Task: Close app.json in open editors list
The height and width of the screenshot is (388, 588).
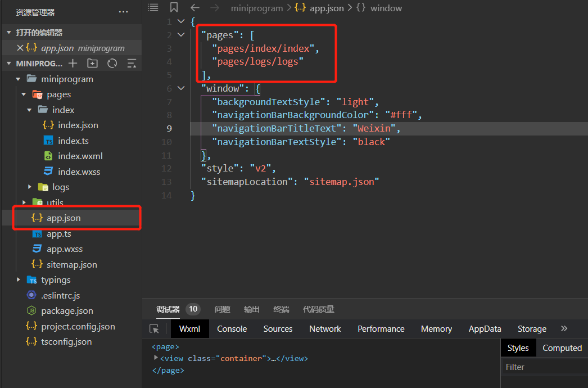Action: 20,48
